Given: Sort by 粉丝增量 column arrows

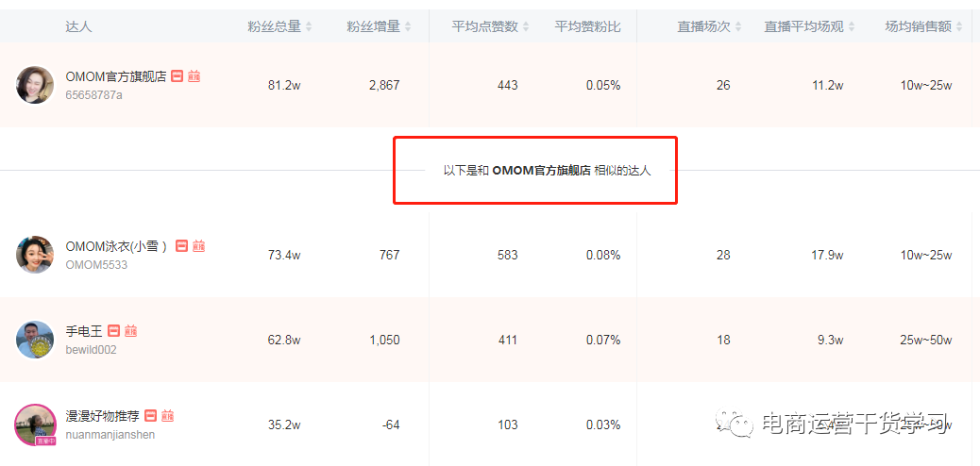Looking at the screenshot, I should tap(408, 26).
